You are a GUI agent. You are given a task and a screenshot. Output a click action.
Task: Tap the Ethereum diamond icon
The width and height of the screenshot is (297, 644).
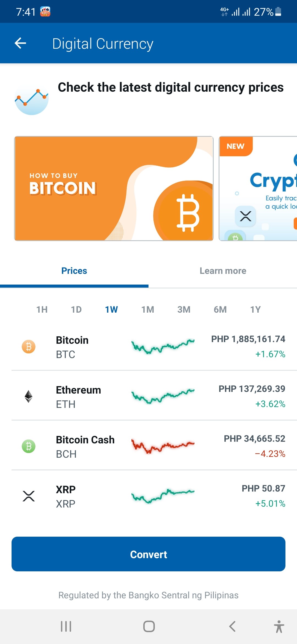pyautogui.click(x=29, y=396)
